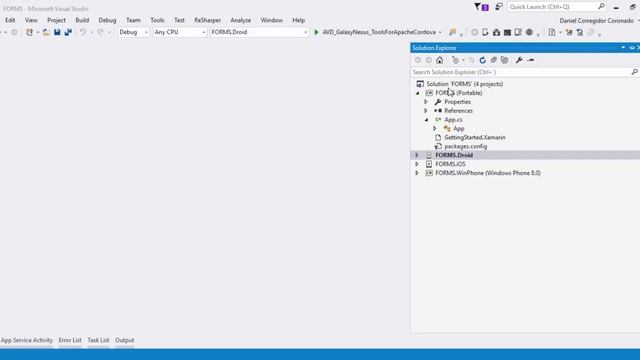Open the Edit menu

click(10, 20)
